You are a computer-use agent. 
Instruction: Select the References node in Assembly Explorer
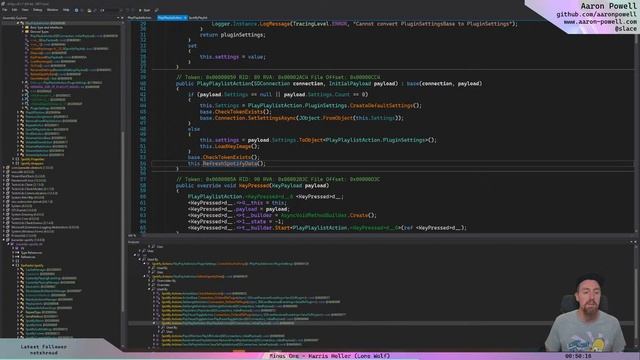pyautogui.click(x=28, y=257)
